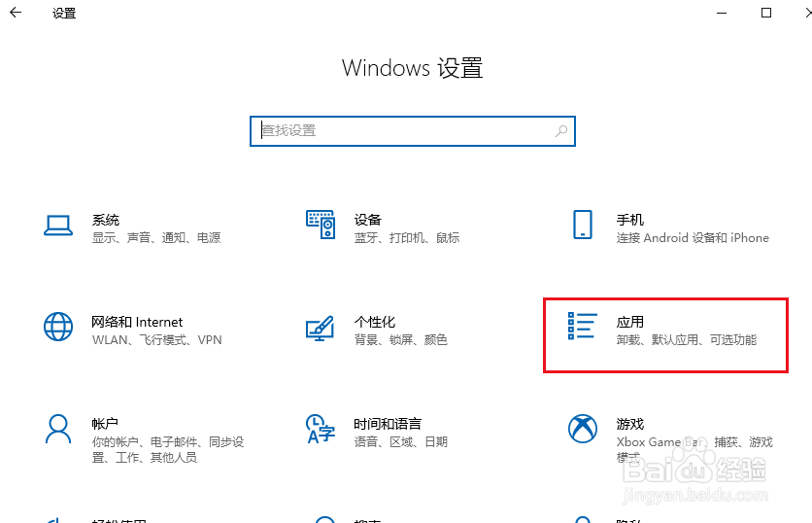Open the Accounts person icon

(58, 429)
